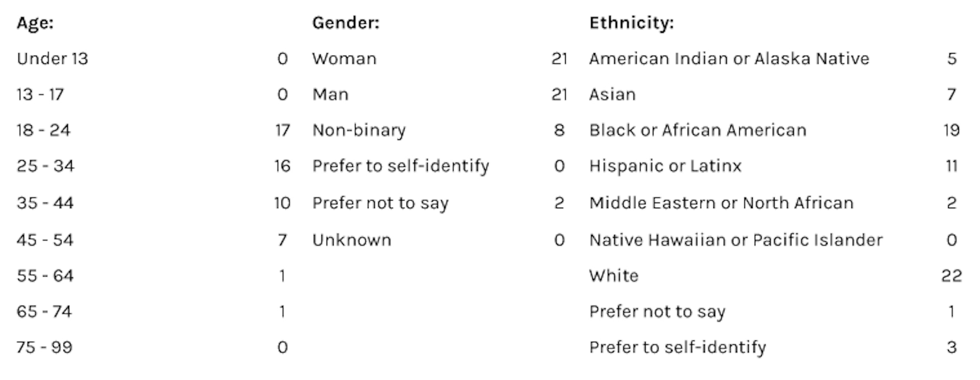Select the Non-binary gender label
980x380 pixels.
(359, 130)
